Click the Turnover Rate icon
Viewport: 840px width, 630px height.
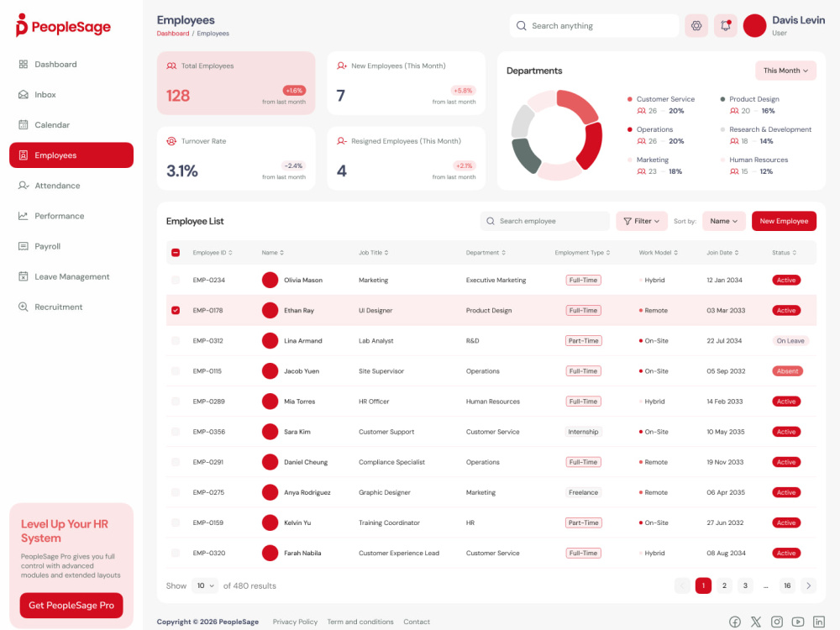click(x=171, y=141)
